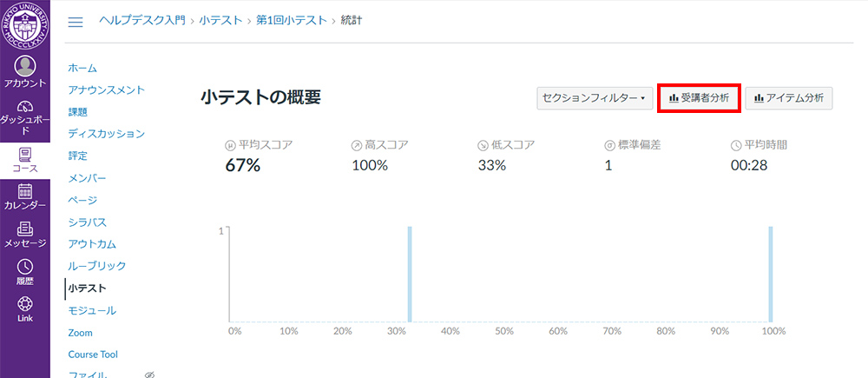Screen dimensions: 868x378
Task: Click the 33% score bar in chart
Action: coord(410,274)
